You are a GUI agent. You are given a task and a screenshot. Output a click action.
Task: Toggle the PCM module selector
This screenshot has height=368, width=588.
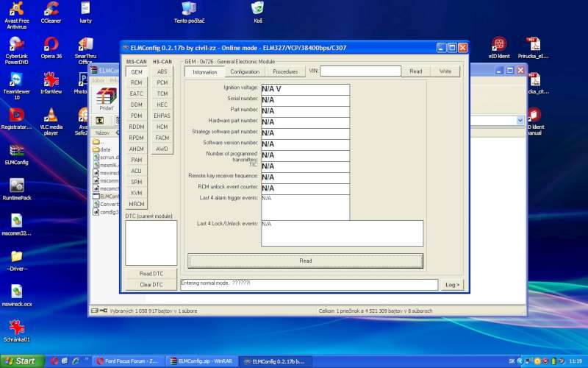(162, 83)
